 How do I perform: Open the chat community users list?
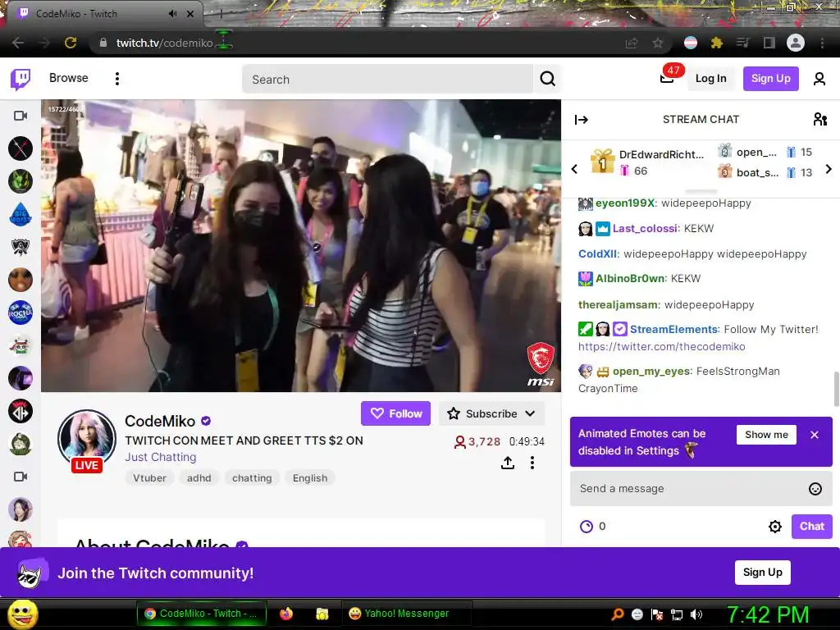pos(819,119)
